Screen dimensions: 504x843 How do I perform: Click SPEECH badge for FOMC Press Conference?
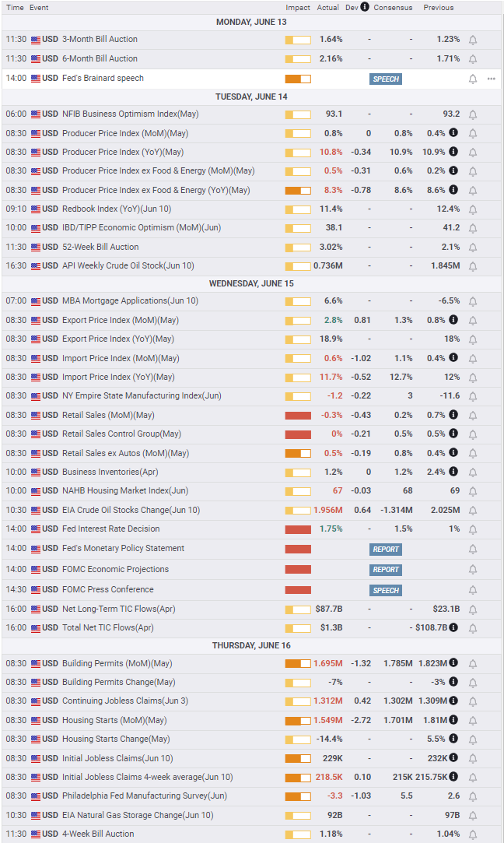coord(386,590)
